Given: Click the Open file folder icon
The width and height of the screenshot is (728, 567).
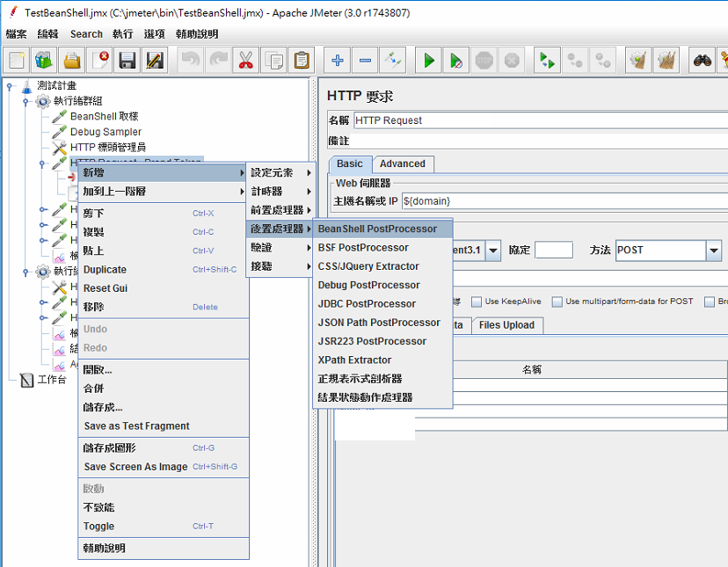Looking at the screenshot, I should click(72, 61).
